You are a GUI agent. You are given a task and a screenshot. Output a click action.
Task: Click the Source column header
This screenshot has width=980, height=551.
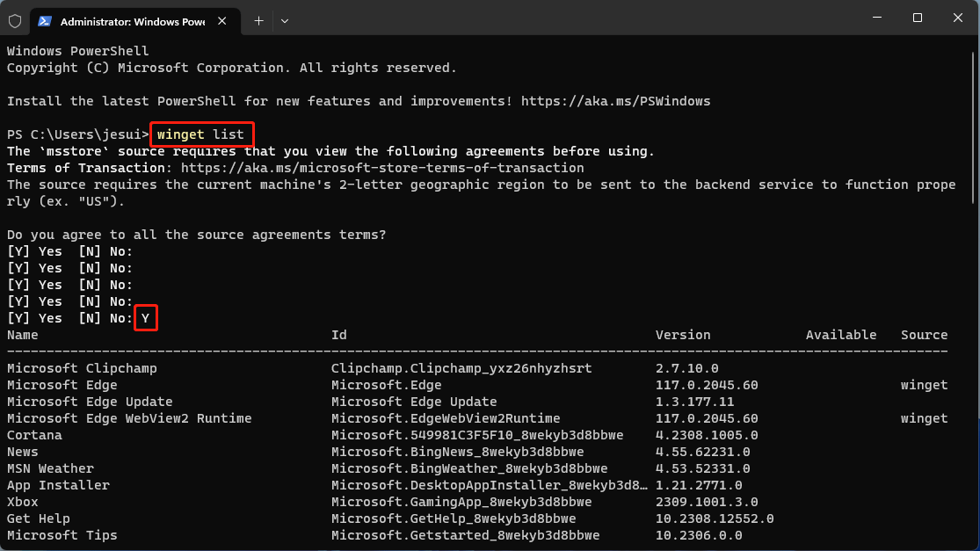tap(924, 335)
